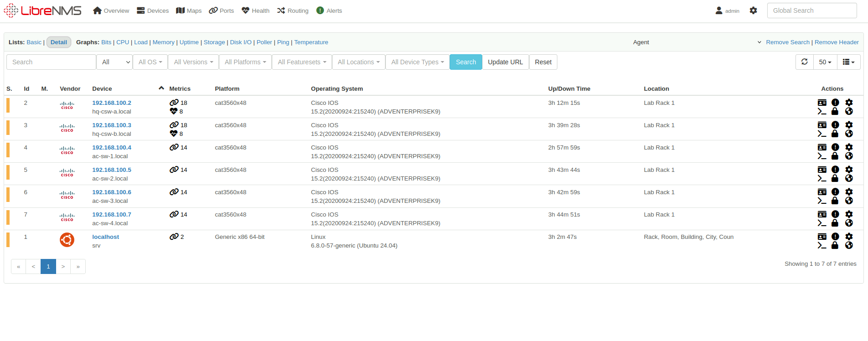
Task: Open web globe link for 192.168.100.2
Action: point(849,111)
